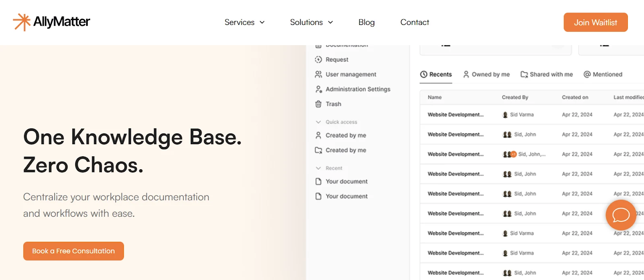The width and height of the screenshot is (644, 280).
Task: Switch to the Recents tab
Action: tap(436, 75)
